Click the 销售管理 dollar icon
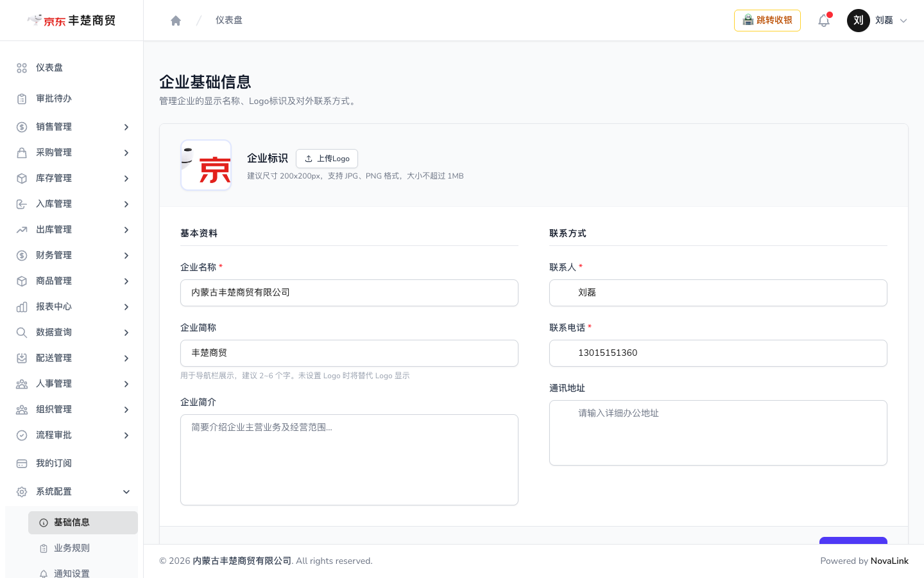This screenshot has height=578, width=924. click(x=22, y=127)
